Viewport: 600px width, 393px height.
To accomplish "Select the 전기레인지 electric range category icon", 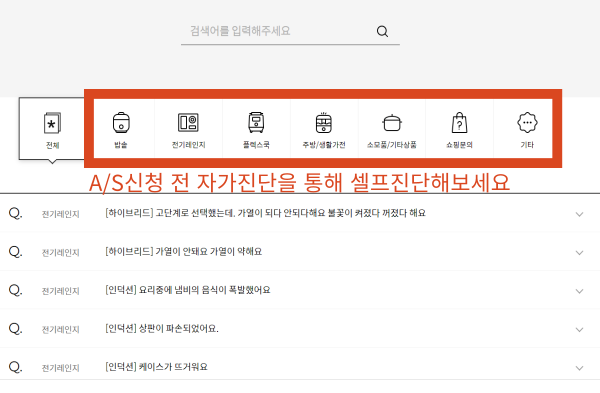I will [x=188, y=122].
